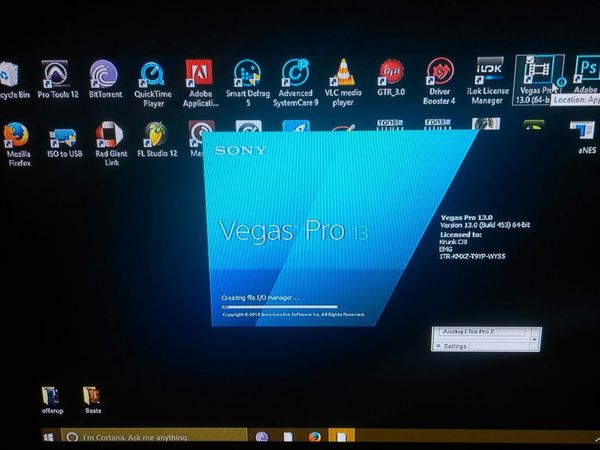This screenshot has height=450, width=600.
Task: Click the Analog Efex Pro 2 field
Action: tap(482, 332)
